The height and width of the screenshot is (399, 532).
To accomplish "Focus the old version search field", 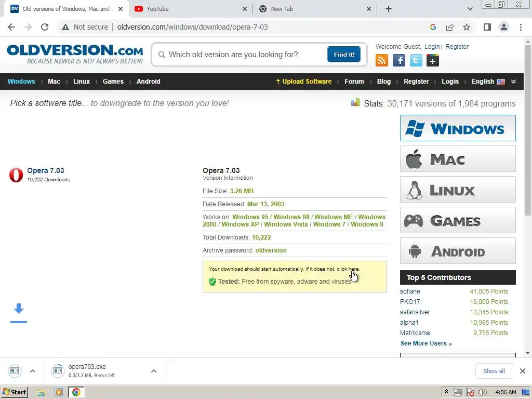I will [241, 55].
